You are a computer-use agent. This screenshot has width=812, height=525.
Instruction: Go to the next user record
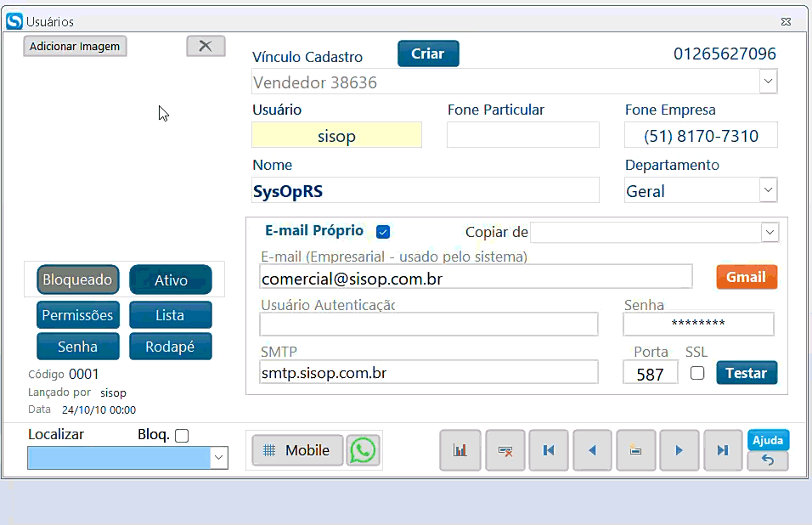pyautogui.click(x=679, y=450)
